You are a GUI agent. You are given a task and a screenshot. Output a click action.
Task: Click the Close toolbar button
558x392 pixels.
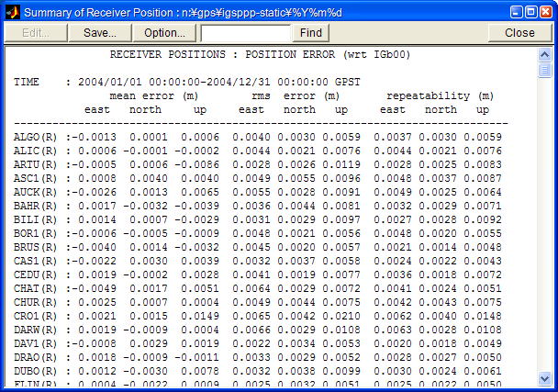(519, 32)
